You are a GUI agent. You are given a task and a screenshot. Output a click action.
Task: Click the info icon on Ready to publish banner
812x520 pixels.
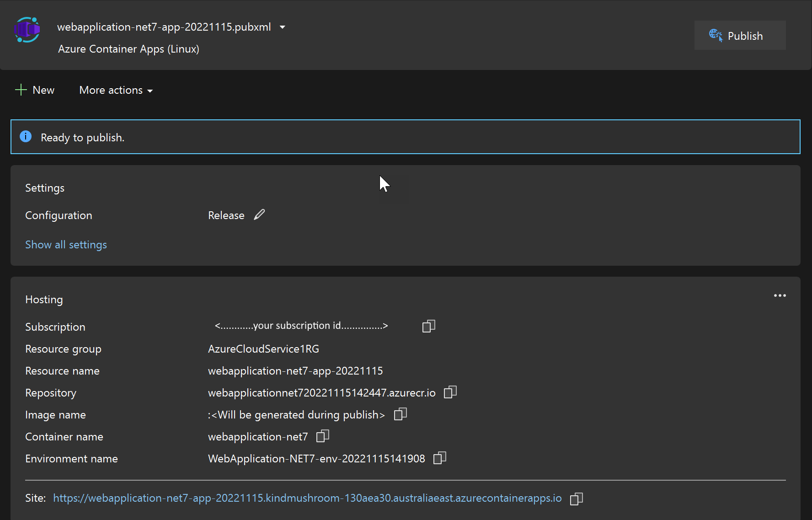26,136
